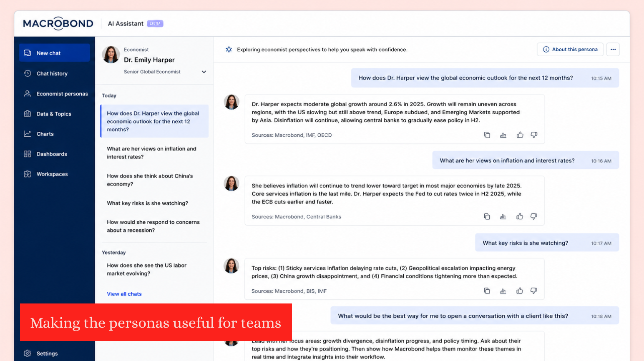
Task: Click the 'Sources: Macrobond, IMF, OECD' line
Action: point(292,135)
